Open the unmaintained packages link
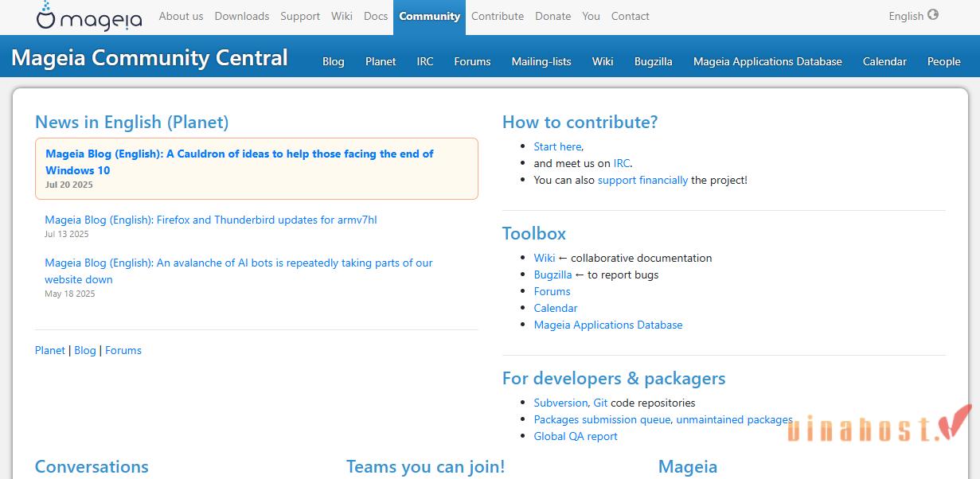 [734, 419]
